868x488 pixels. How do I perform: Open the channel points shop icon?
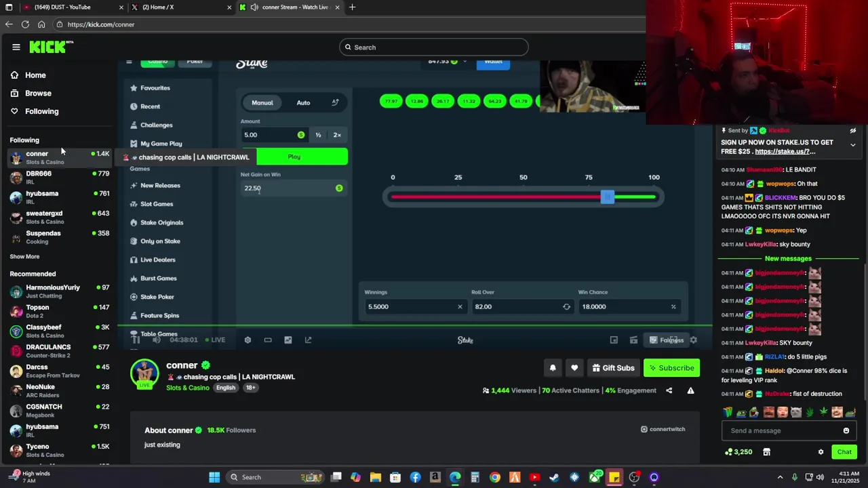(x=766, y=452)
